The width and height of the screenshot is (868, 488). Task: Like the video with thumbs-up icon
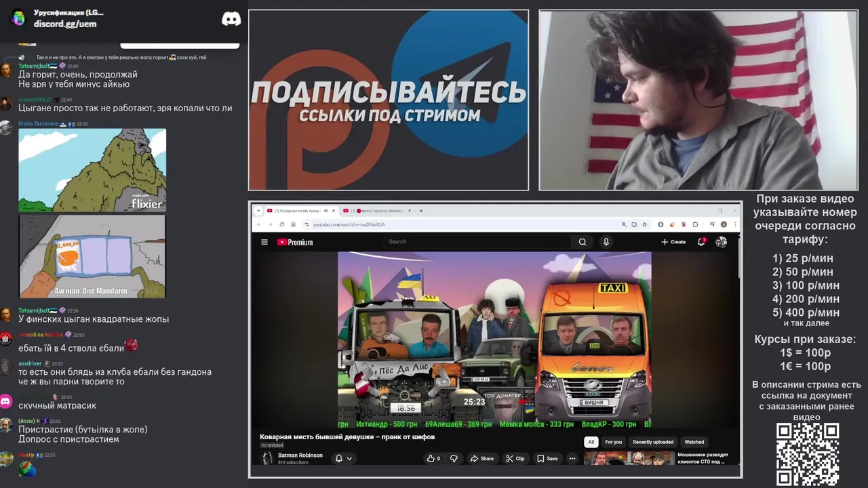pos(433,458)
